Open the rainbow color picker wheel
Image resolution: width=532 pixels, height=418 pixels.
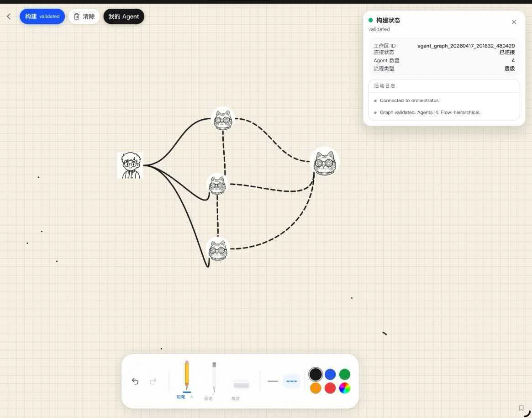(344, 388)
